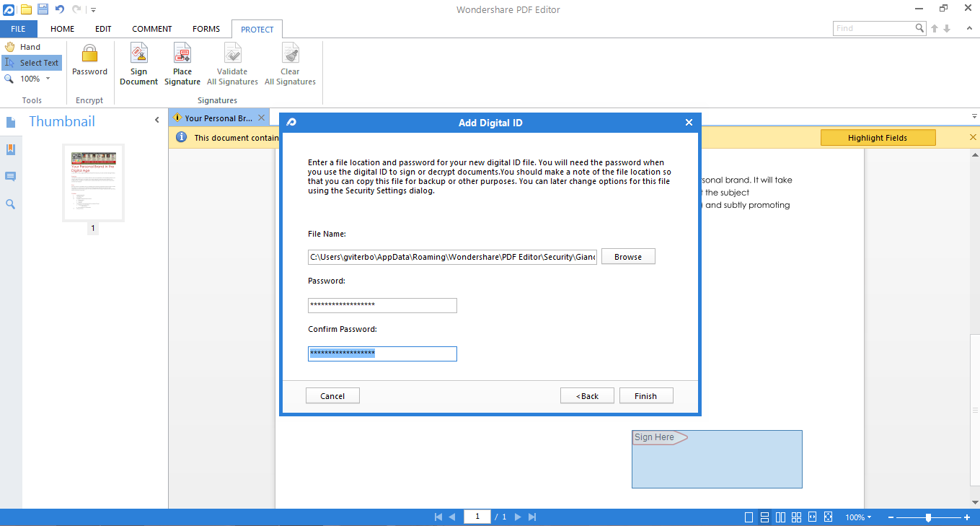The width and height of the screenshot is (980, 526).
Task: Open the FILE menu
Action: (x=18, y=29)
